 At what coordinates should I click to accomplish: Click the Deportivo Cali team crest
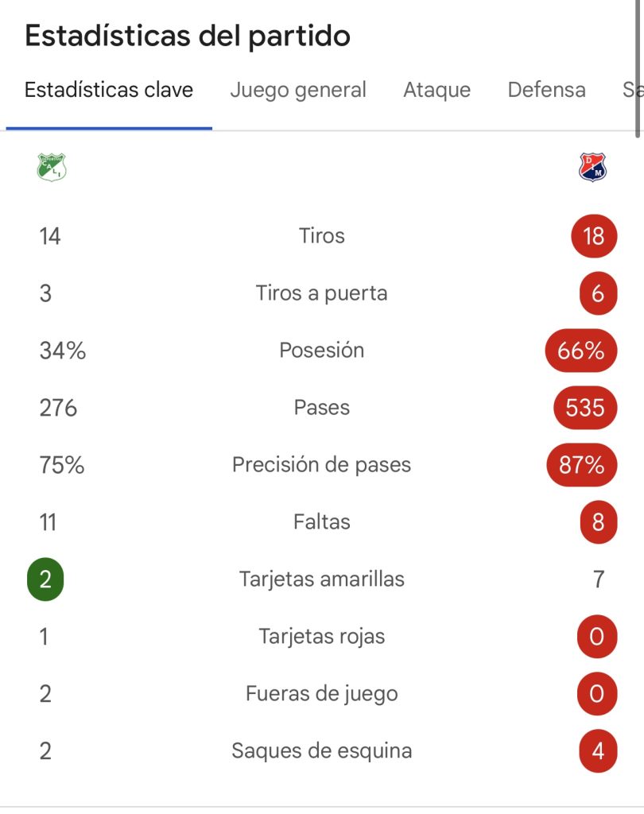click(52, 167)
